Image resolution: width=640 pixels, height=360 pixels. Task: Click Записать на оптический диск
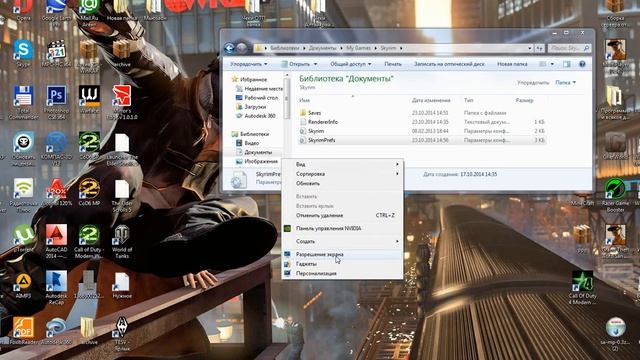coord(449,64)
